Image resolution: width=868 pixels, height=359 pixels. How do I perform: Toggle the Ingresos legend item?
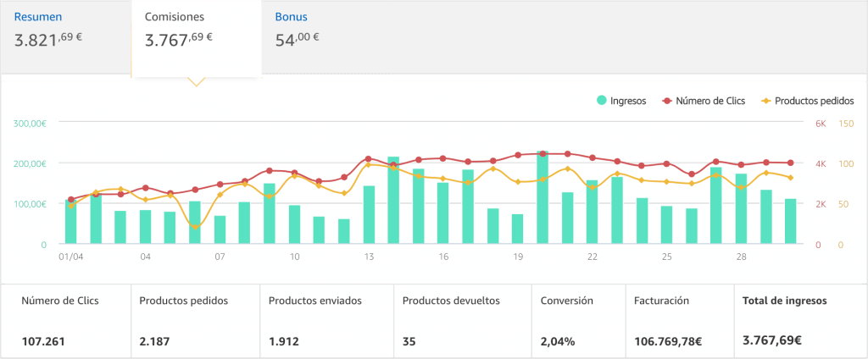621,102
